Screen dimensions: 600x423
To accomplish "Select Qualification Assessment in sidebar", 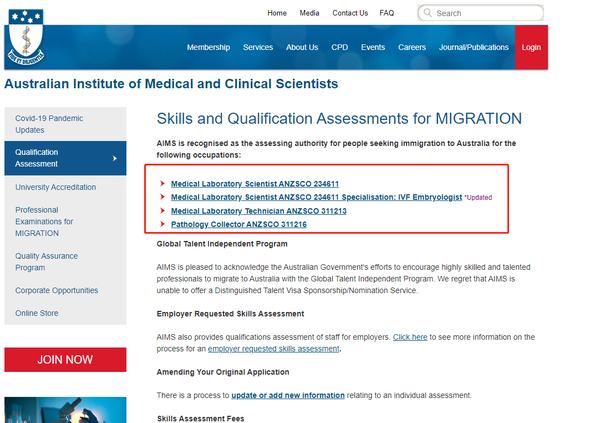I will tap(65, 158).
